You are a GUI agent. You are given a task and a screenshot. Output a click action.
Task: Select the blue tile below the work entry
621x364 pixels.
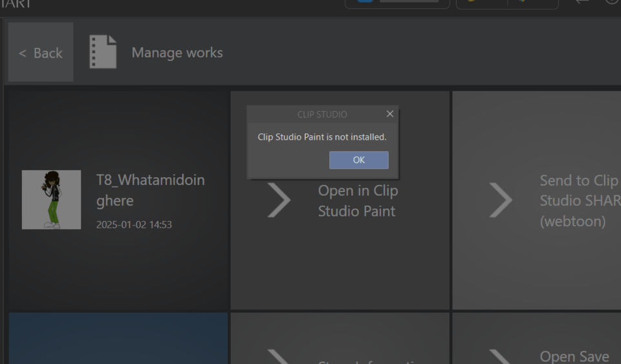[x=118, y=338]
